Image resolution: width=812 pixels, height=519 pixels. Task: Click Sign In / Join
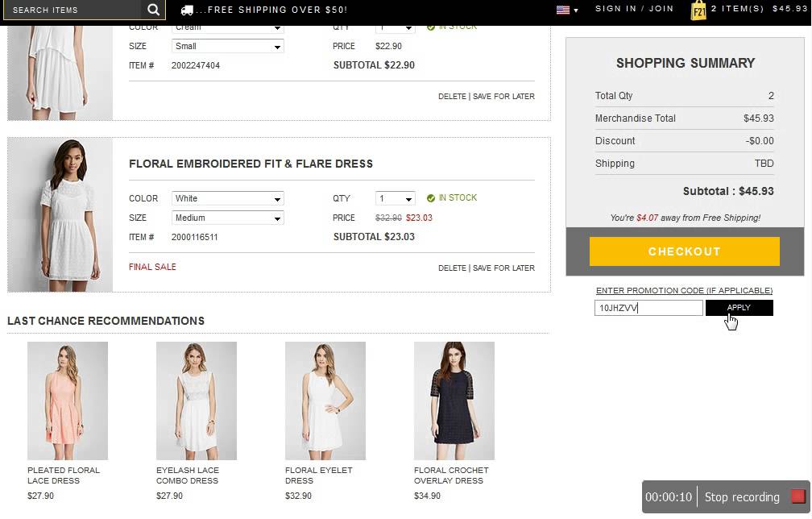click(634, 9)
